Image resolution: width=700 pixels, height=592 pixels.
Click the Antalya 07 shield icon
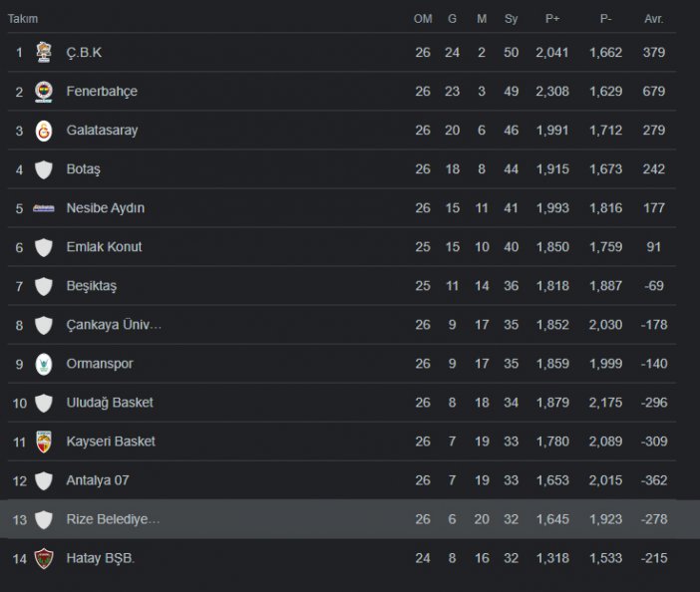[x=43, y=480]
